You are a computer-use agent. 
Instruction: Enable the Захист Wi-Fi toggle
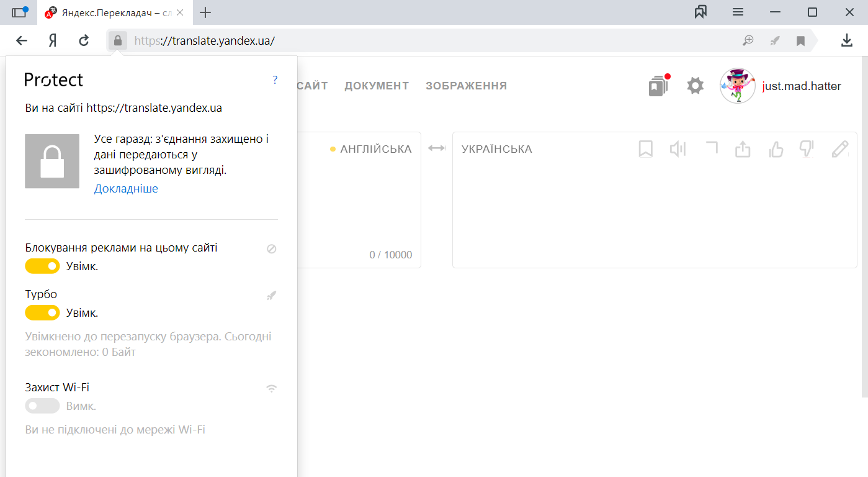42,406
